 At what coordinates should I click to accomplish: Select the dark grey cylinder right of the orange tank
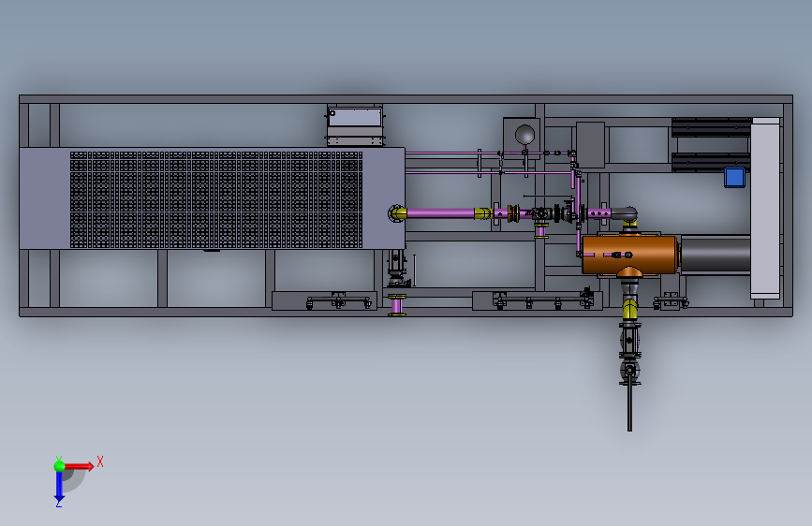pyautogui.click(x=716, y=255)
